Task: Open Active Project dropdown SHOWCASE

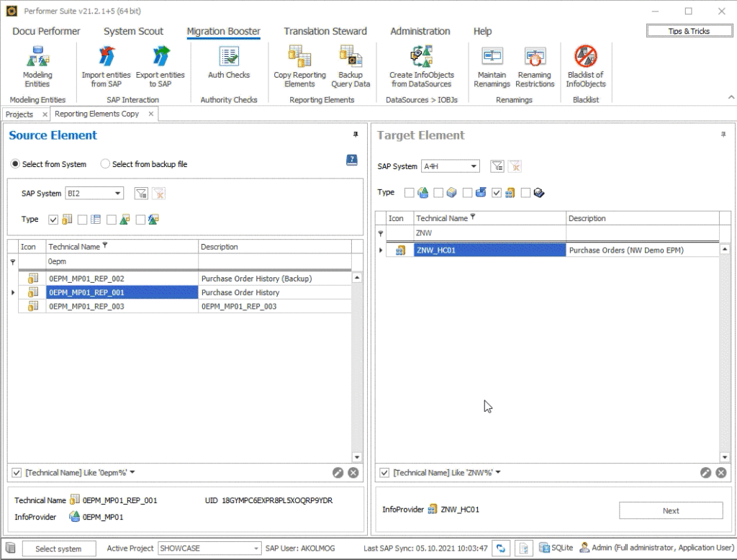Action: [x=256, y=548]
